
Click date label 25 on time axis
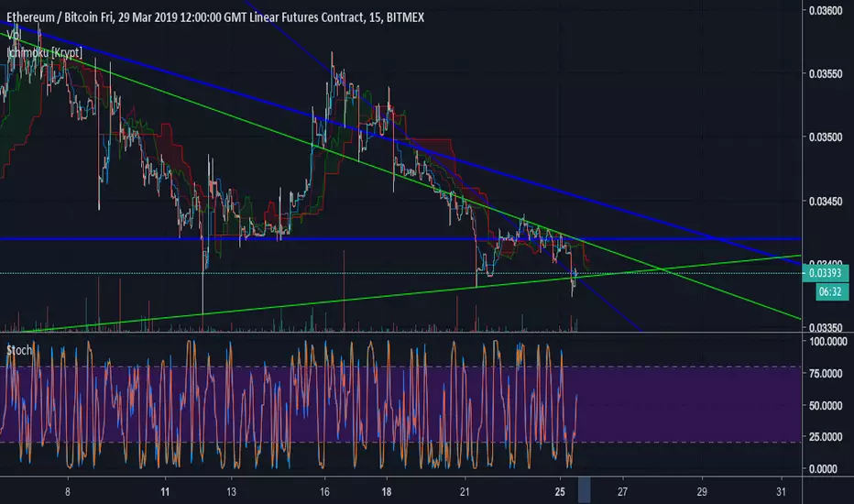tap(560, 492)
